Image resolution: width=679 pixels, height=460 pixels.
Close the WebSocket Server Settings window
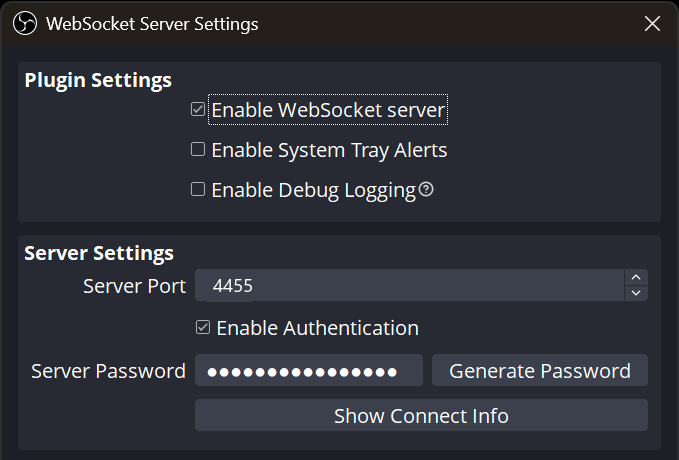(x=652, y=23)
